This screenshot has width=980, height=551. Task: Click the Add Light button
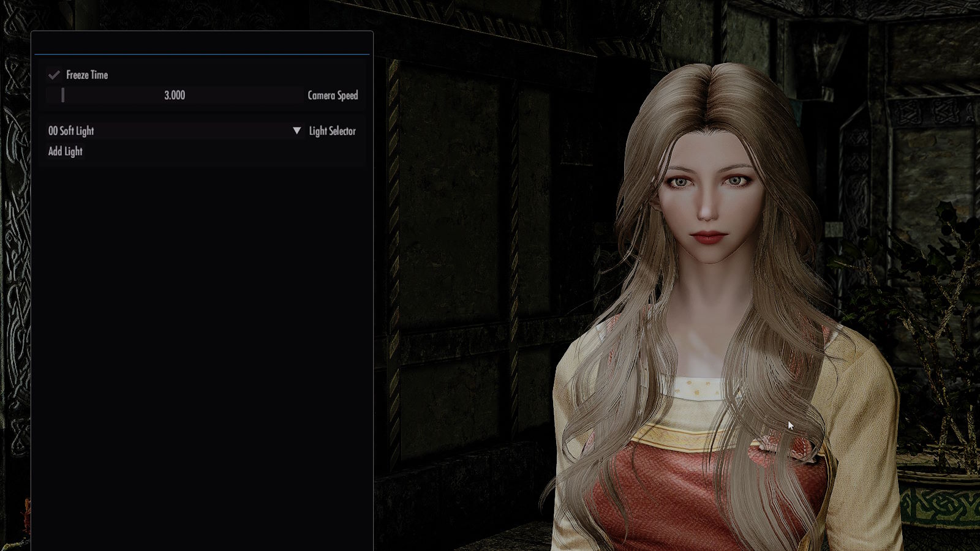[66, 151]
